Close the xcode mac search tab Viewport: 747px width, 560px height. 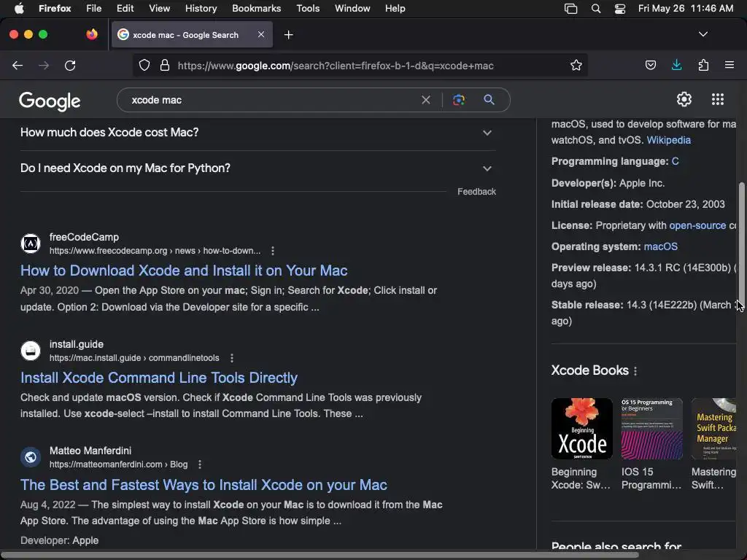pos(261,35)
